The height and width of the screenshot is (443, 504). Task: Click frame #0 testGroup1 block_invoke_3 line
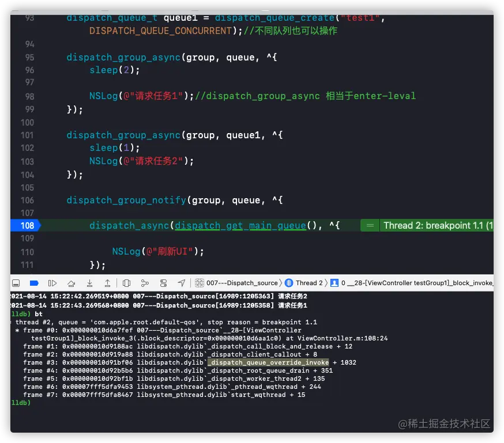click(201, 334)
